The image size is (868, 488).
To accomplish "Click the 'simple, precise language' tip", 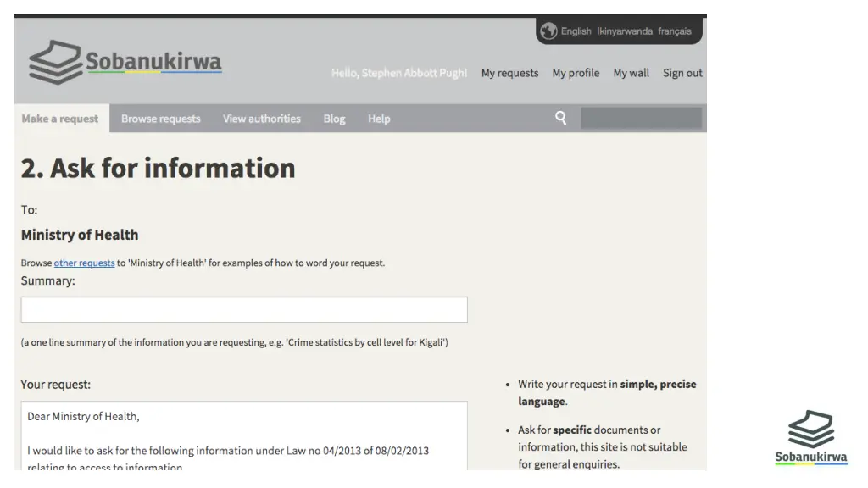I will click(607, 392).
